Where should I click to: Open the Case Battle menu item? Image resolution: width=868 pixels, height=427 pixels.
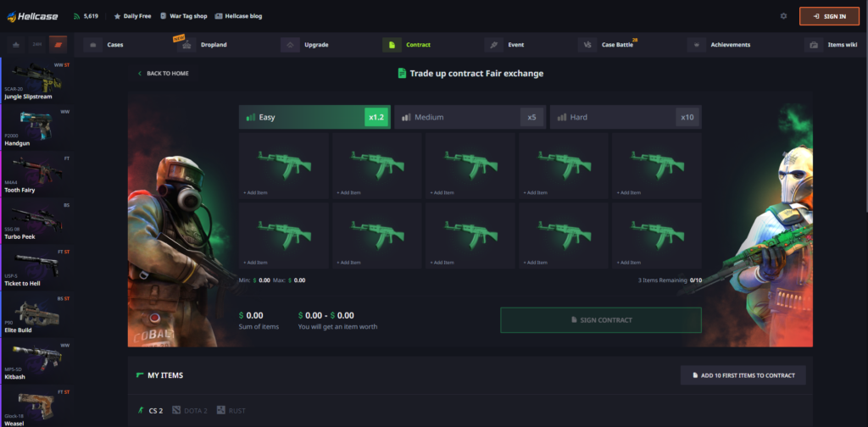coord(617,45)
